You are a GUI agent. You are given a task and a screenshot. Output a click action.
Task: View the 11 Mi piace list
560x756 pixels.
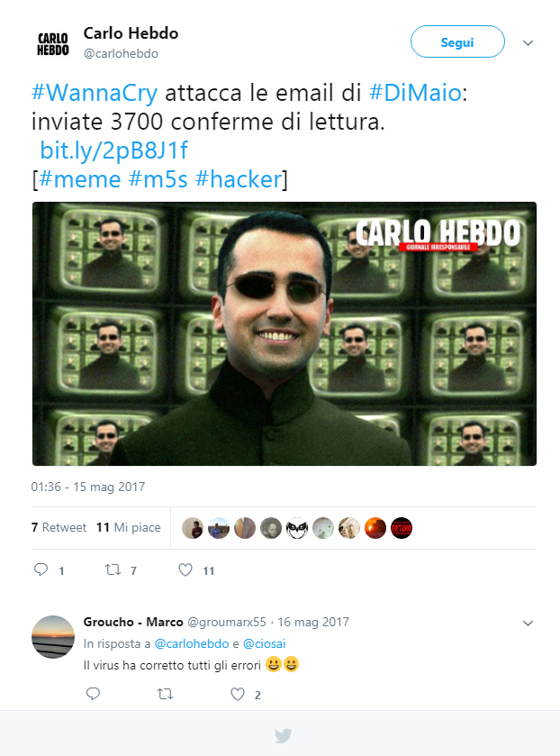128,527
